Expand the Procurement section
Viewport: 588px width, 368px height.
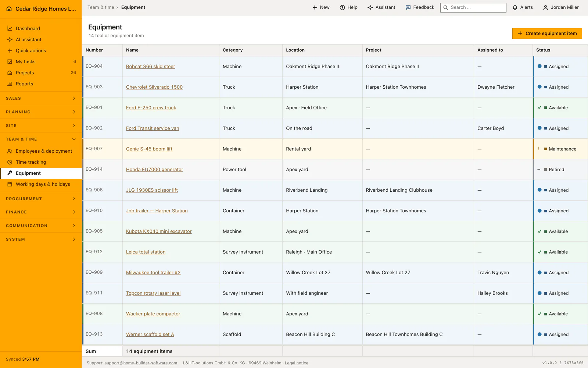point(41,199)
